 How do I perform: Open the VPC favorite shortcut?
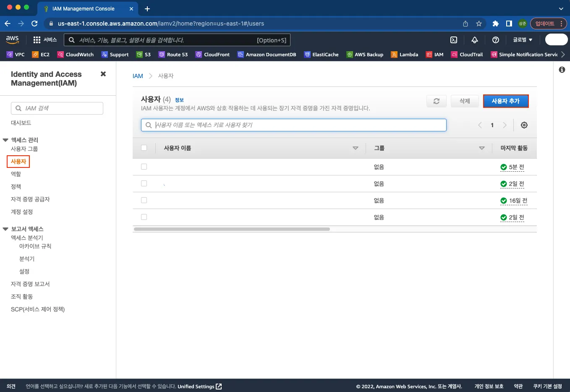coord(16,55)
